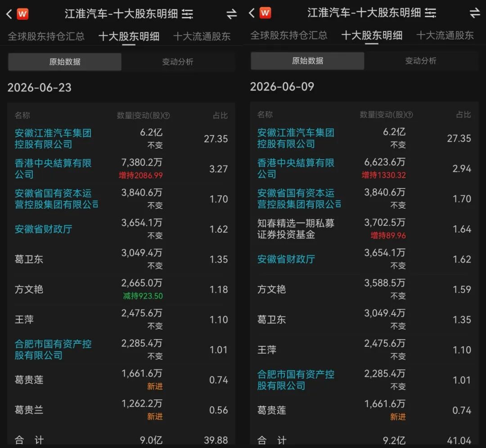
Task: Tap title 江淮汽车-十大股东明细 in right panel
Action: [364, 13]
